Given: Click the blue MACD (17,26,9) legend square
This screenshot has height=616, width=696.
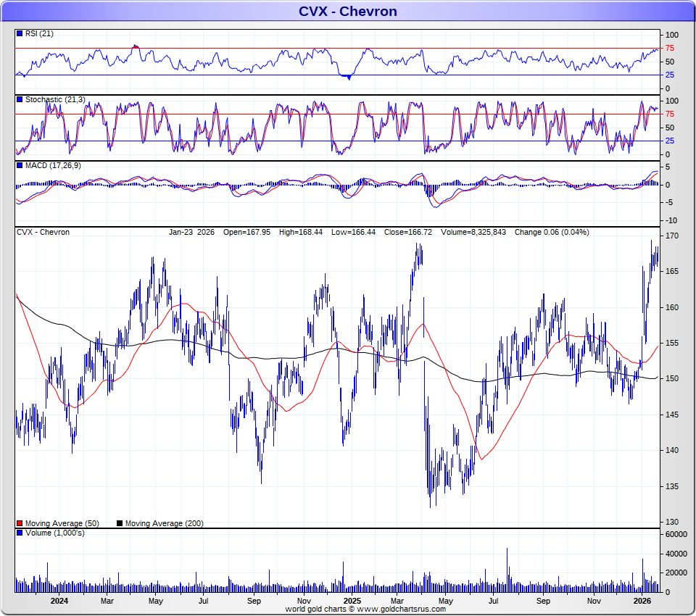Looking at the screenshot, I should coord(20,165).
